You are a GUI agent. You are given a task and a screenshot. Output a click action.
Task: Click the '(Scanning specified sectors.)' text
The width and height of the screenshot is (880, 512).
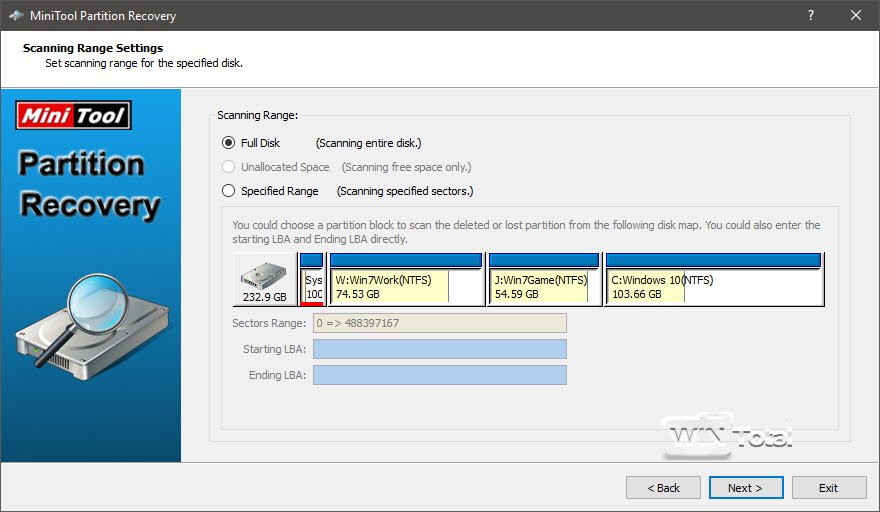click(x=405, y=191)
